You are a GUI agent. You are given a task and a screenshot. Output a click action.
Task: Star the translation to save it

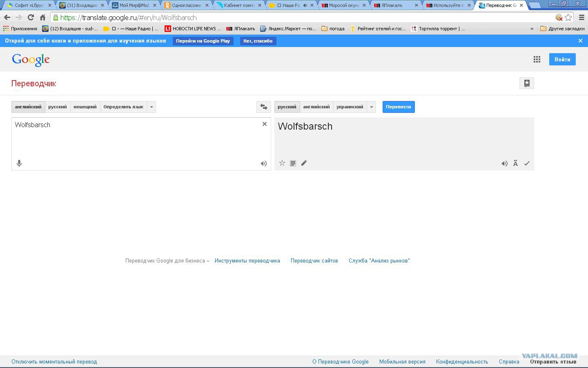point(282,163)
